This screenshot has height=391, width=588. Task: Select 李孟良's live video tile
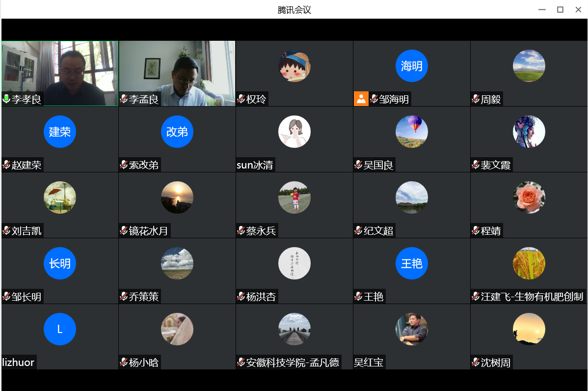(x=177, y=69)
